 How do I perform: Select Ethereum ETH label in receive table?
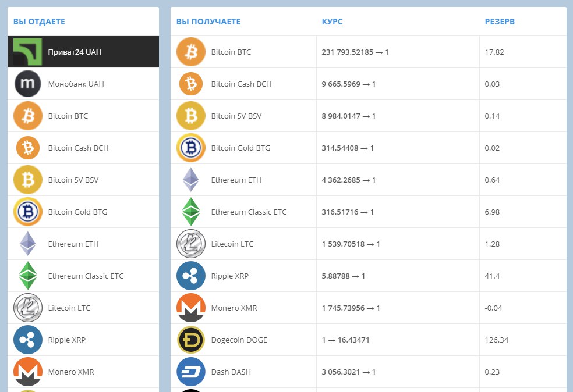pos(236,180)
